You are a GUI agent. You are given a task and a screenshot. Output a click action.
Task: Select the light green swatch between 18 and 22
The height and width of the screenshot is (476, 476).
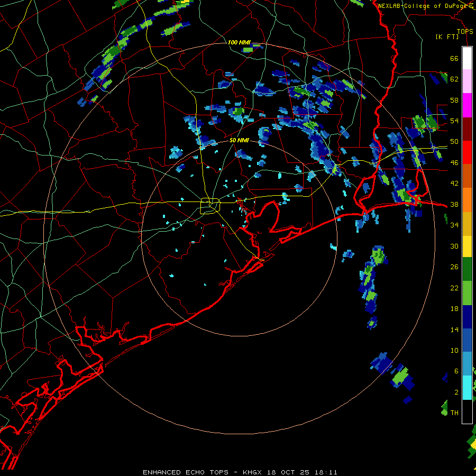coord(467,293)
